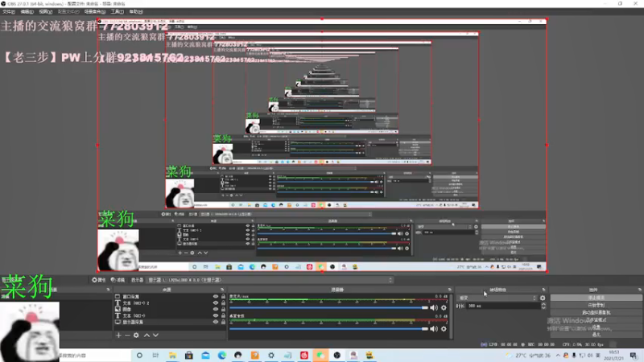Open 麦克风/Aux audio settings gear
The image size is (644, 362).
pyautogui.click(x=444, y=307)
